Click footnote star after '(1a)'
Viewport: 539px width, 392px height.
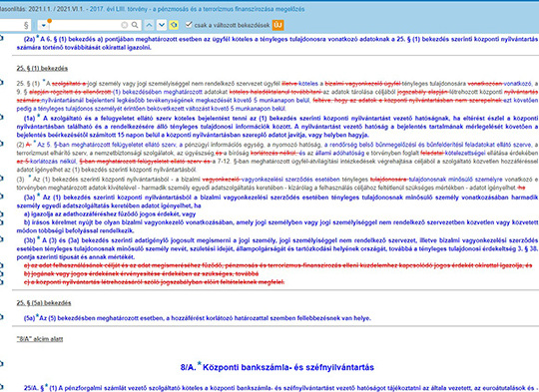point(39,116)
